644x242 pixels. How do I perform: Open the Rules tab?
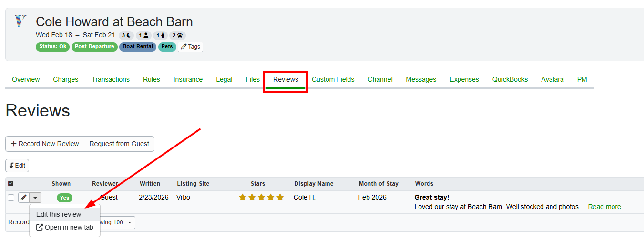[152, 79]
